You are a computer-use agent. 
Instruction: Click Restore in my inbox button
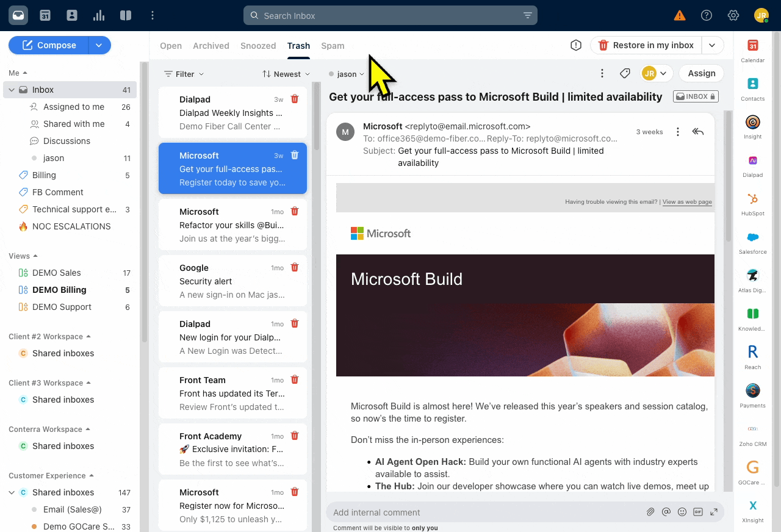point(646,45)
